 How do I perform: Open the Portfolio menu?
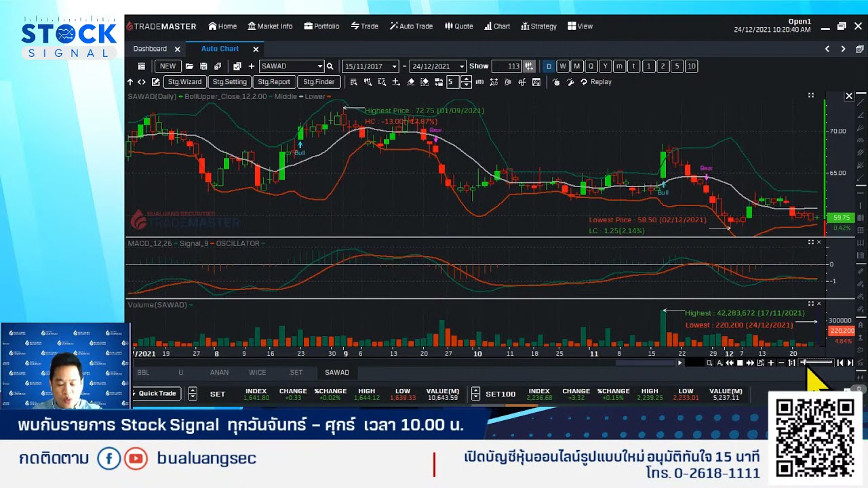coord(321,26)
